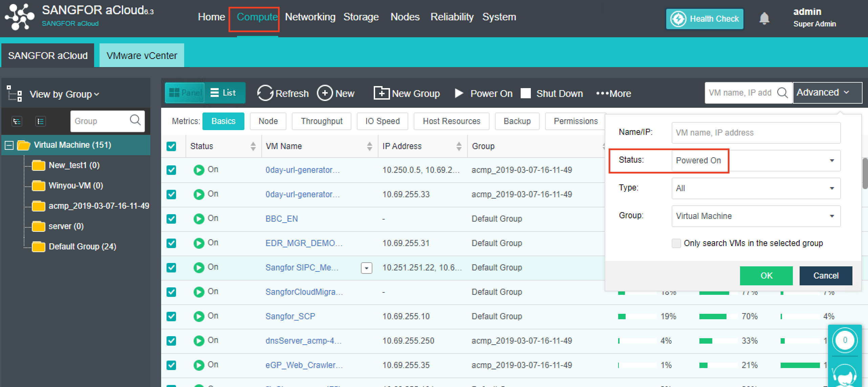Open the dropdown arrow next to Sangfor SIPC_Me
The height and width of the screenshot is (387, 868).
click(366, 268)
